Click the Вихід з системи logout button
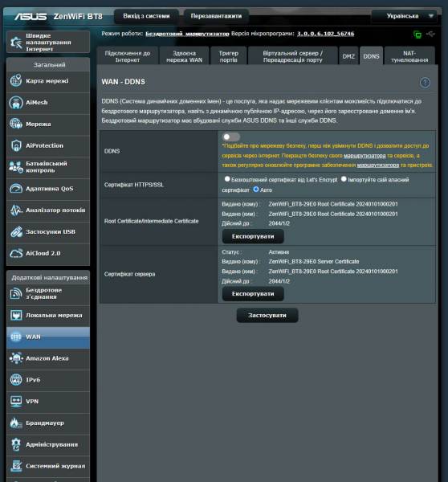The width and height of the screenshot is (448, 482). point(146,16)
